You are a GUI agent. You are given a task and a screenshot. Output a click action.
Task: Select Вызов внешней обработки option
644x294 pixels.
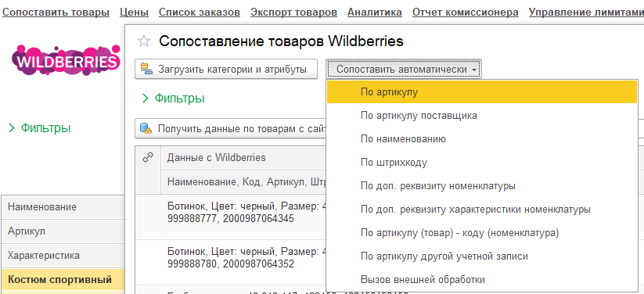482,280
